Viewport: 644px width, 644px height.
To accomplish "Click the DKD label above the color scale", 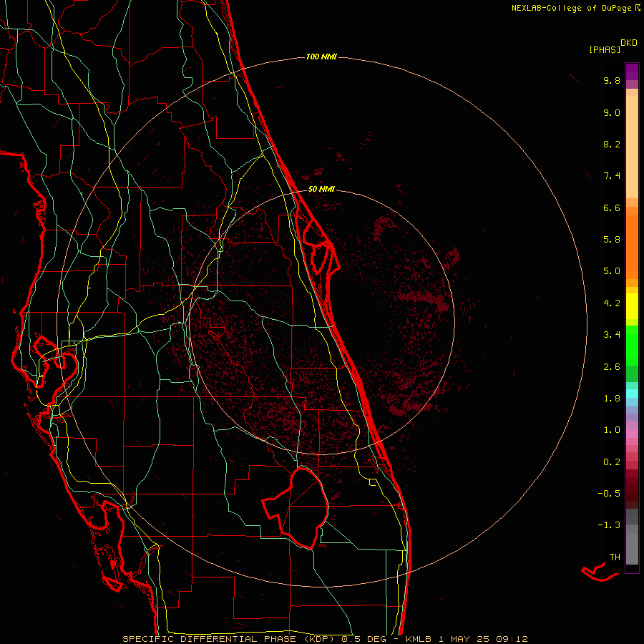I will tap(629, 43).
